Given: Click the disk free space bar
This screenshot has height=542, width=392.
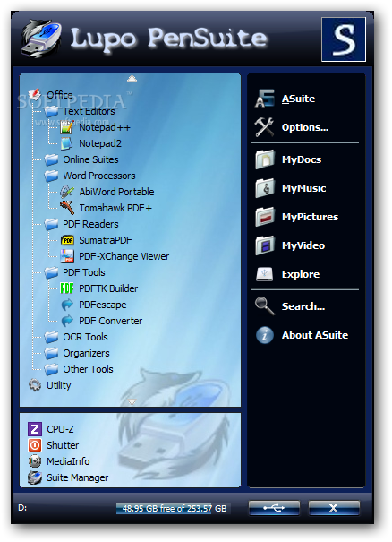Looking at the screenshot, I should pos(174,509).
